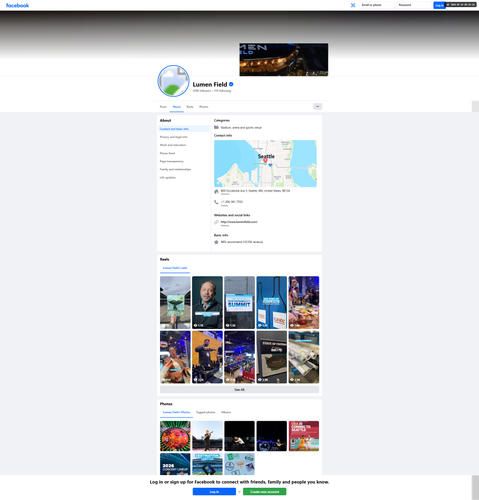Click the page vertical scrollbar thumb at the bottom right
This screenshot has width=479, height=500.
(x=475, y=487)
